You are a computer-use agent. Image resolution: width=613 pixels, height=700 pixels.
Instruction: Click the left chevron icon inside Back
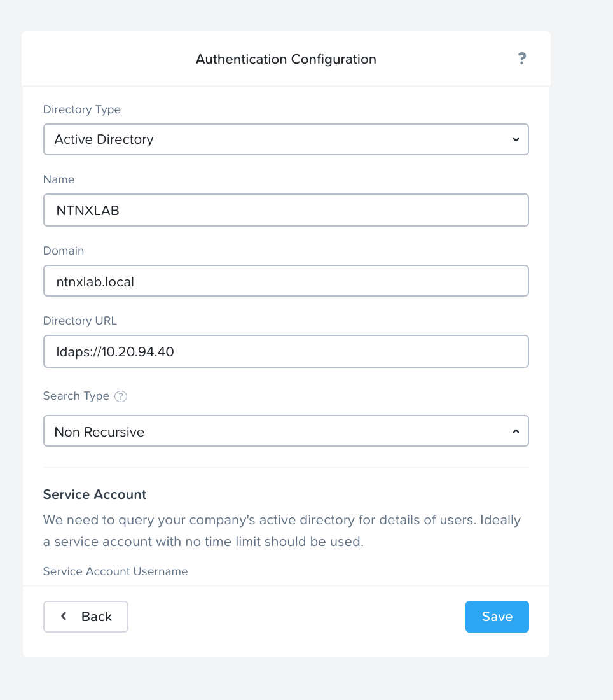click(x=64, y=616)
